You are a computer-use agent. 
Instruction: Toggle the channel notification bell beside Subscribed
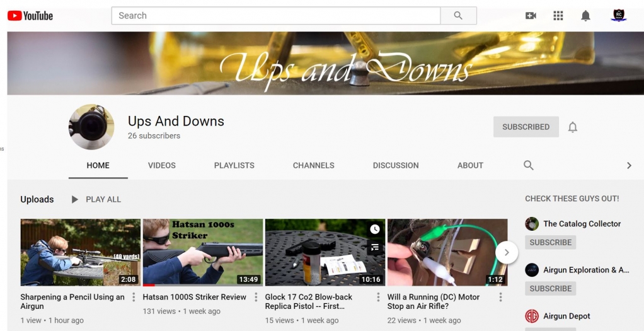pos(573,127)
